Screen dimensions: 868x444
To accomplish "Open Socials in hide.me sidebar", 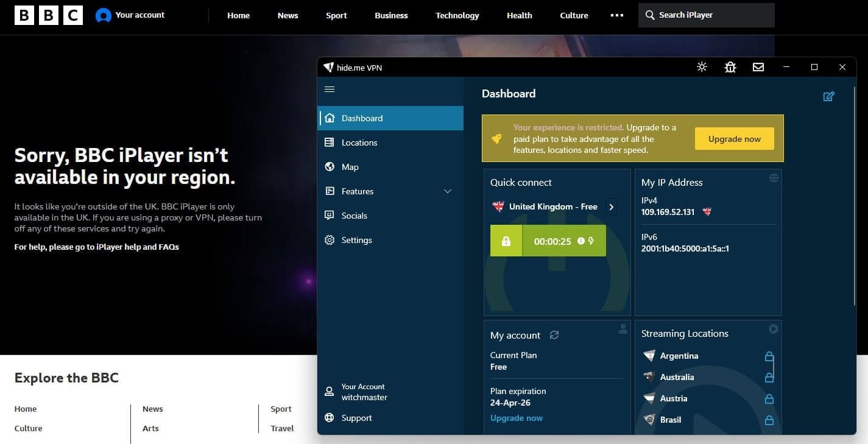I will click(390, 216).
